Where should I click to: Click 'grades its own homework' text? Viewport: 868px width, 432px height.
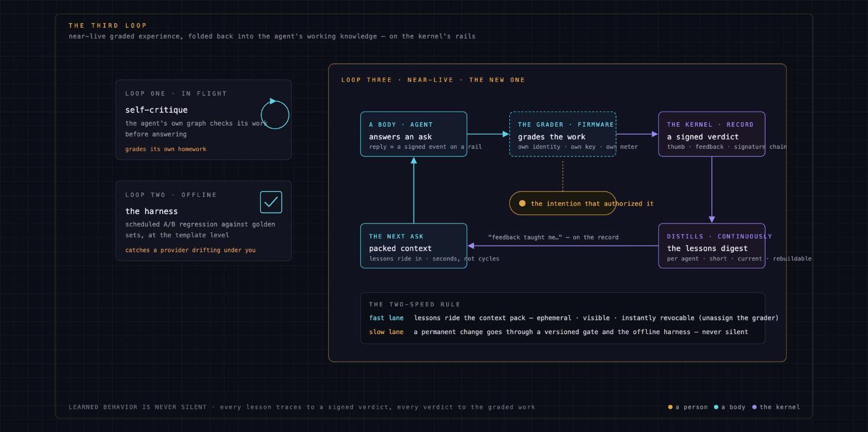point(166,149)
